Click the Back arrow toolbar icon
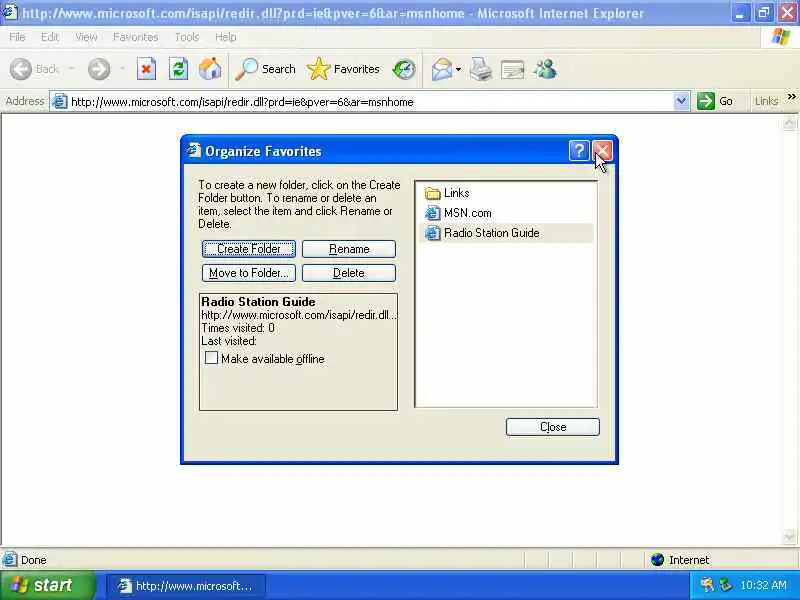The height and width of the screenshot is (600, 800). pos(21,69)
